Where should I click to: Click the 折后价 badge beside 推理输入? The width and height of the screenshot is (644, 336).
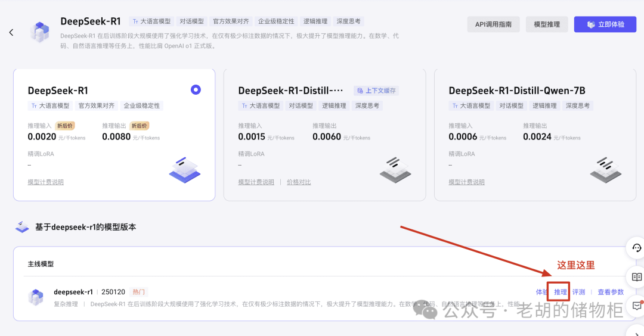tap(65, 126)
